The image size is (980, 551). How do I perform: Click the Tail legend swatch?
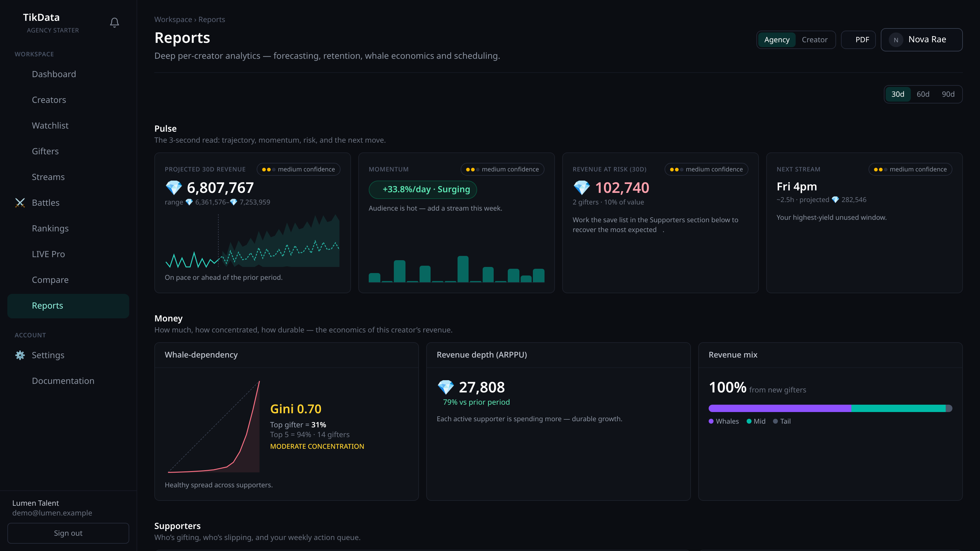(775, 421)
